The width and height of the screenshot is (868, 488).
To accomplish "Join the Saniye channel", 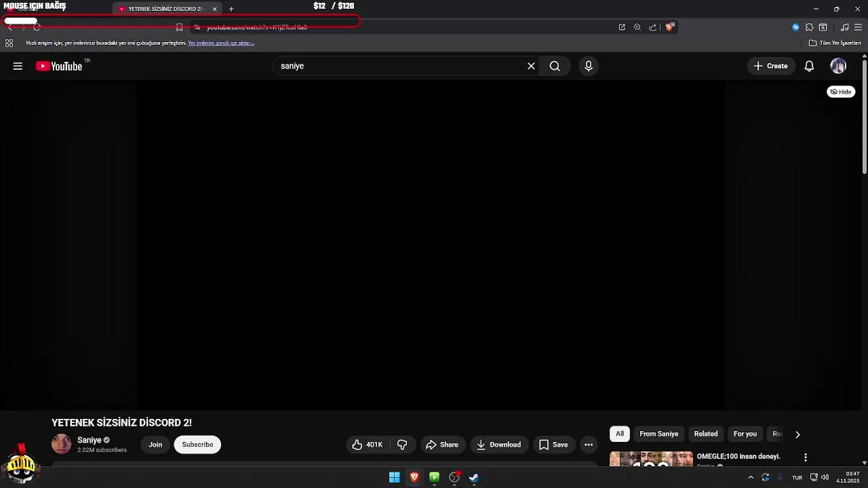I will pyautogui.click(x=155, y=445).
